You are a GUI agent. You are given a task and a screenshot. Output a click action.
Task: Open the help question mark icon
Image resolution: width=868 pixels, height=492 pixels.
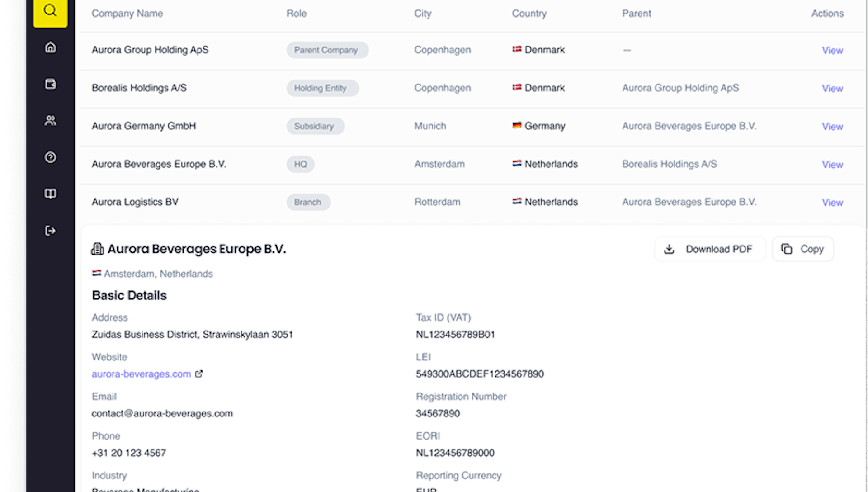coord(50,157)
